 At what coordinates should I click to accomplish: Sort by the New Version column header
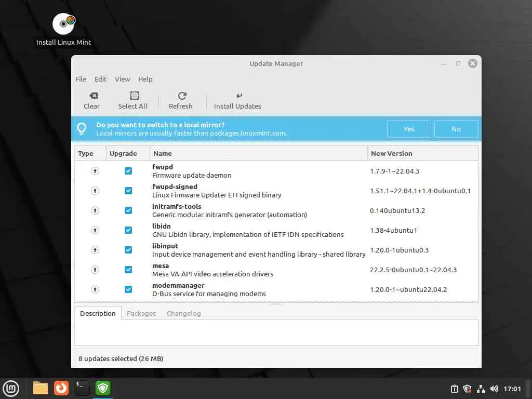point(423,153)
